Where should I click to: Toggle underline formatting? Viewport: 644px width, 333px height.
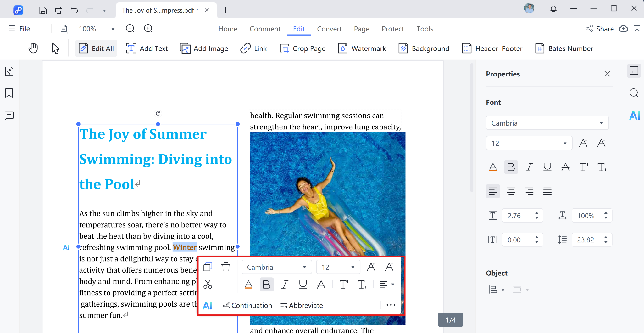(547, 167)
